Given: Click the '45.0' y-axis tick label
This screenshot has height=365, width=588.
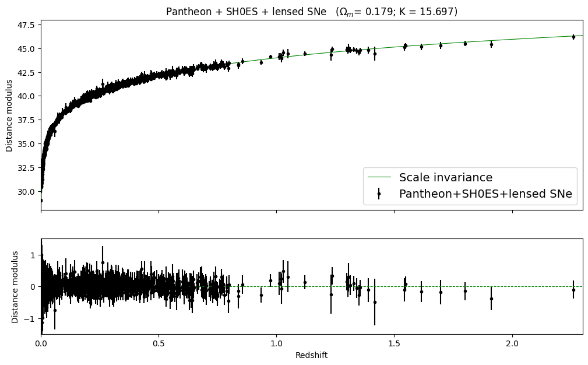Looking at the screenshot, I should 26,49.
